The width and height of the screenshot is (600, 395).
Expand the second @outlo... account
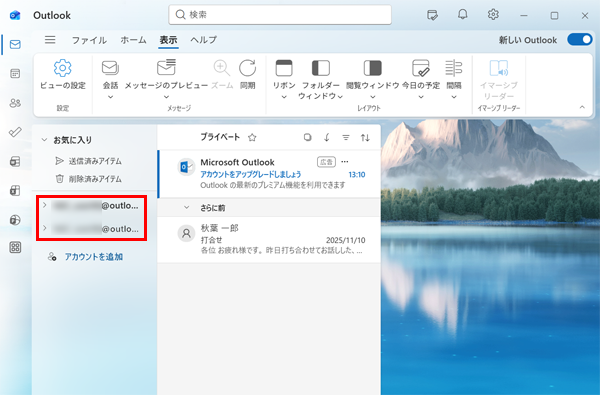[44, 229]
